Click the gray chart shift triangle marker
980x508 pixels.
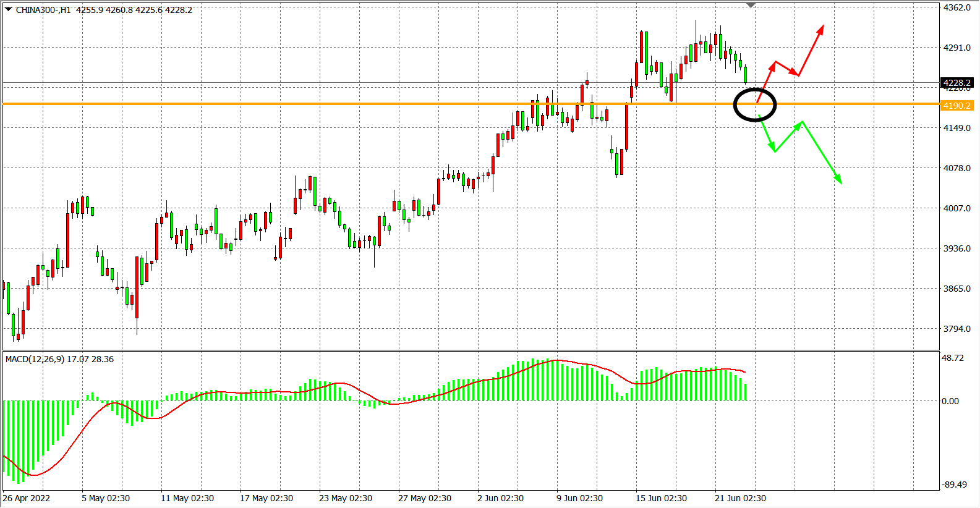pyautogui.click(x=751, y=6)
